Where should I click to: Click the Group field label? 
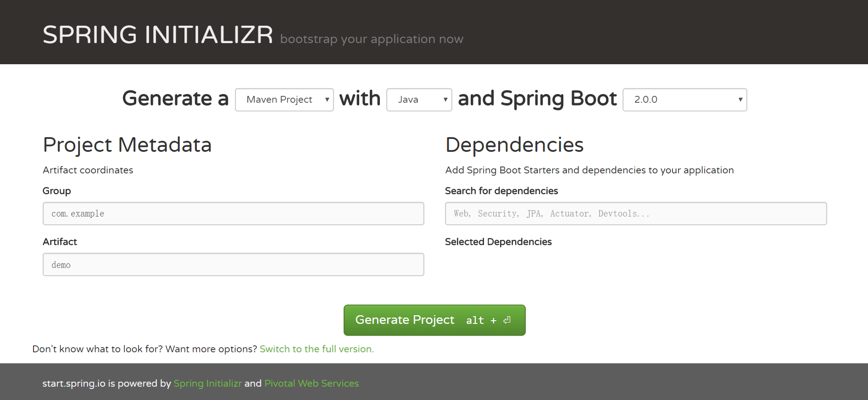click(57, 191)
